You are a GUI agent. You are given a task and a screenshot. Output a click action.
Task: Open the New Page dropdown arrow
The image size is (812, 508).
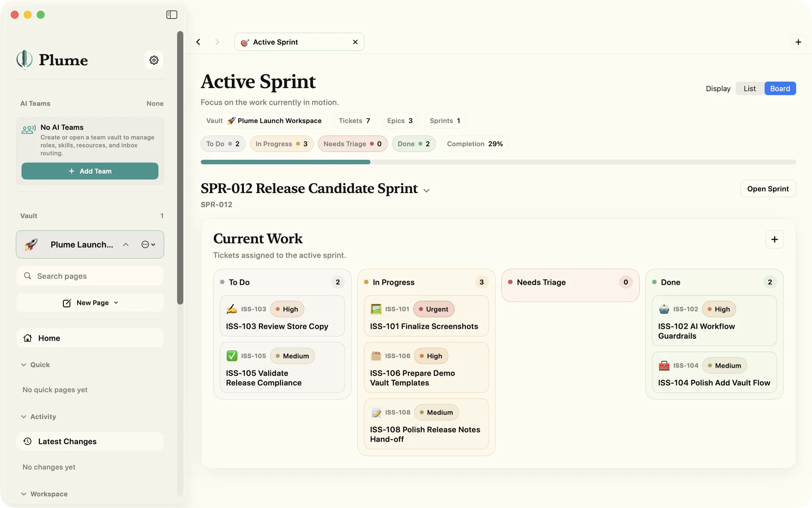[116, 303]
